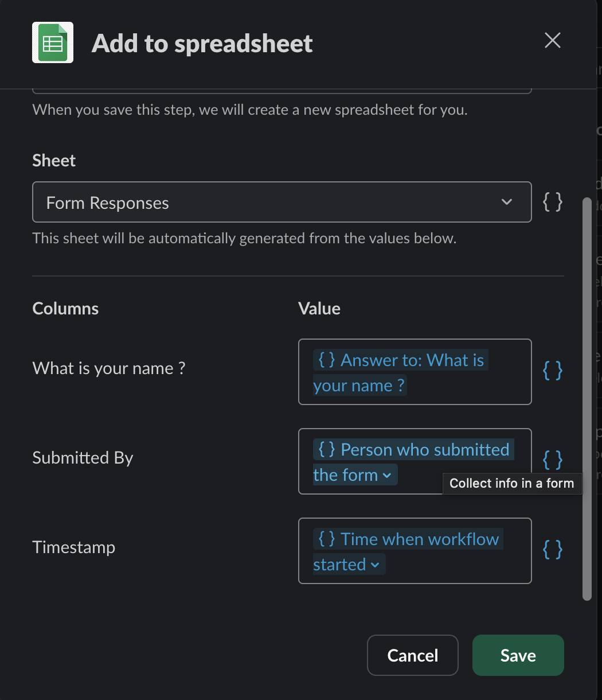This screenshot has width=602, height=700.
Task: Expand the Person who submitted the form token
Action: [387, 476]
